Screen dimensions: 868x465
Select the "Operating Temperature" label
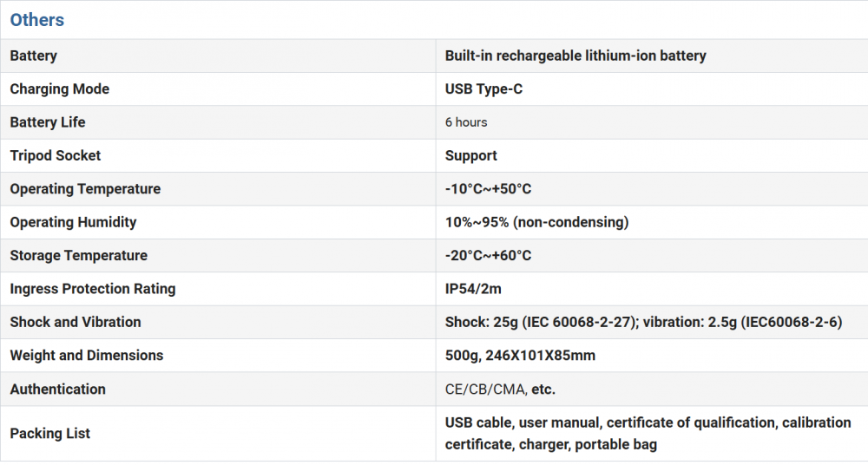point(85,189)
